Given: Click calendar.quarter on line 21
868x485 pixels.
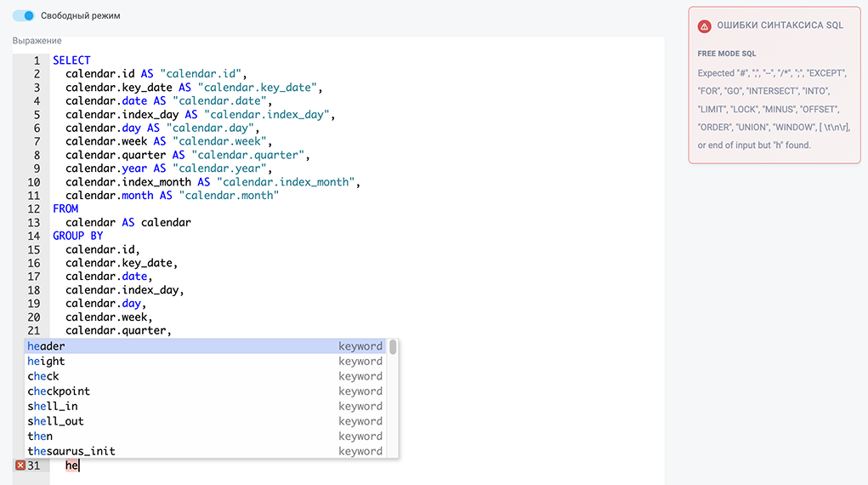Looking at the screenshot, I should pos(117,330).
